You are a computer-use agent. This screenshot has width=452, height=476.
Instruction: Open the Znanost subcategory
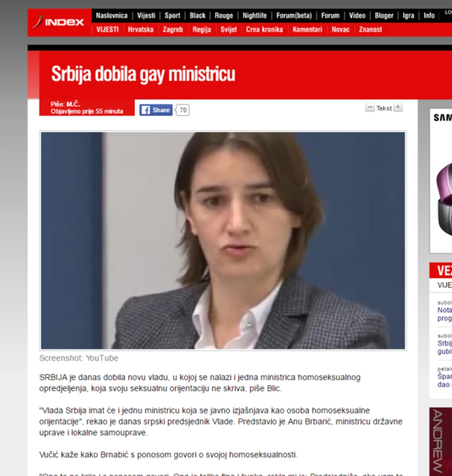point(370,29)
